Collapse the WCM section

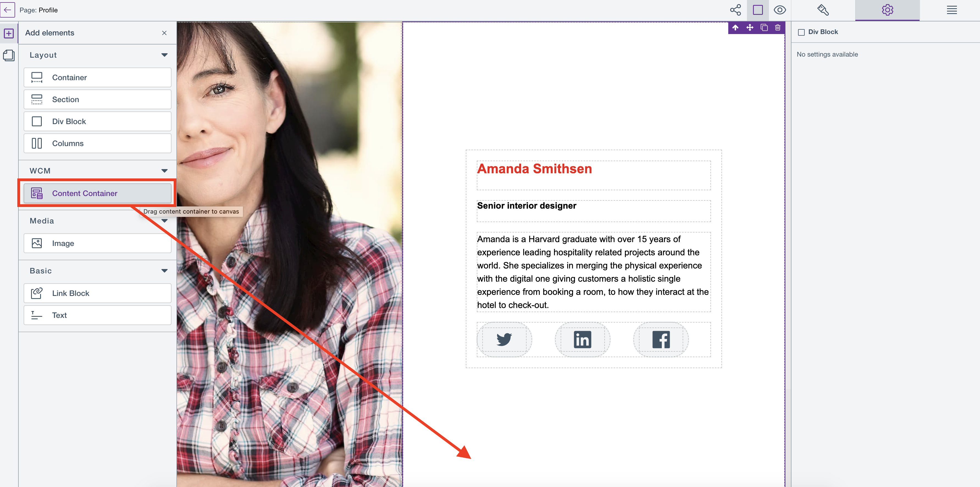164,171
